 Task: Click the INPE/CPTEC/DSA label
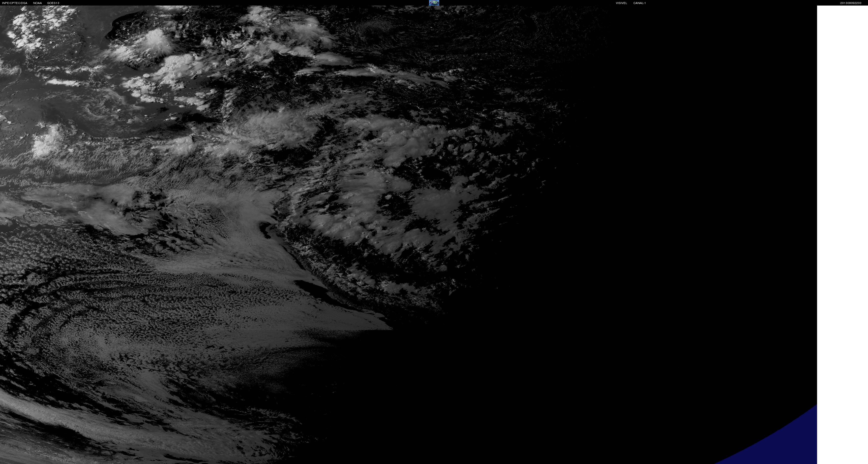click(14, 3)
